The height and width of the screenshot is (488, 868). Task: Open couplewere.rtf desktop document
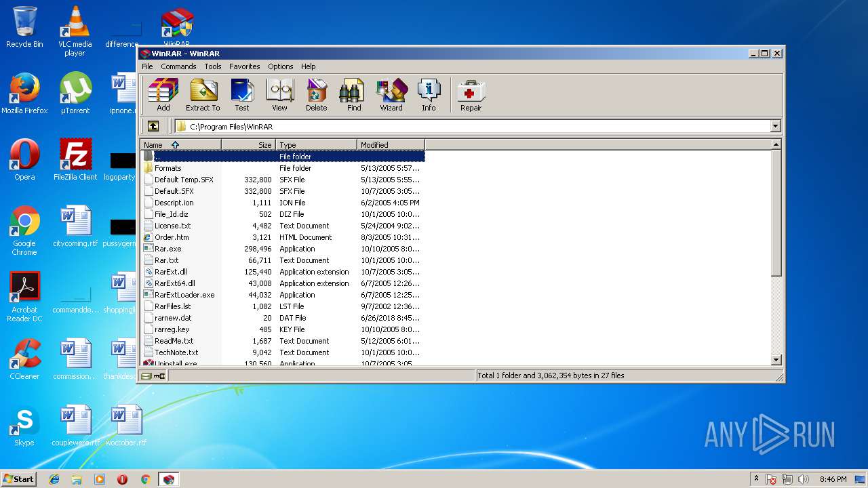tap(75, 426)
